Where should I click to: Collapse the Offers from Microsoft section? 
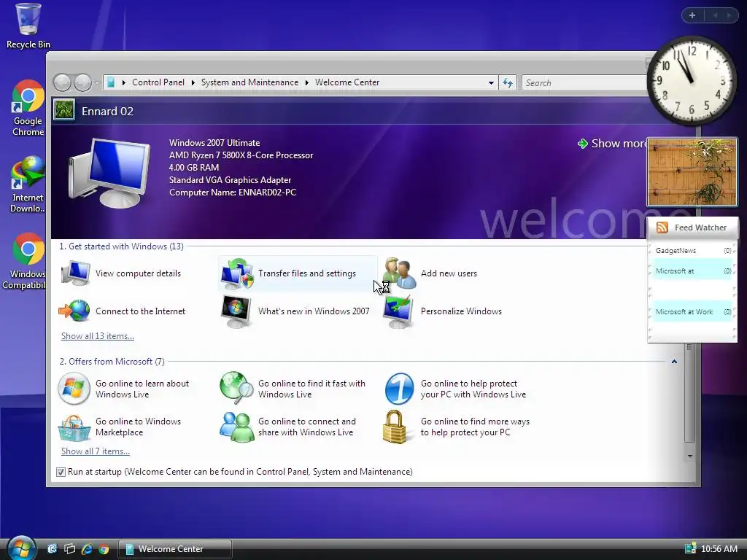[674, 362]
